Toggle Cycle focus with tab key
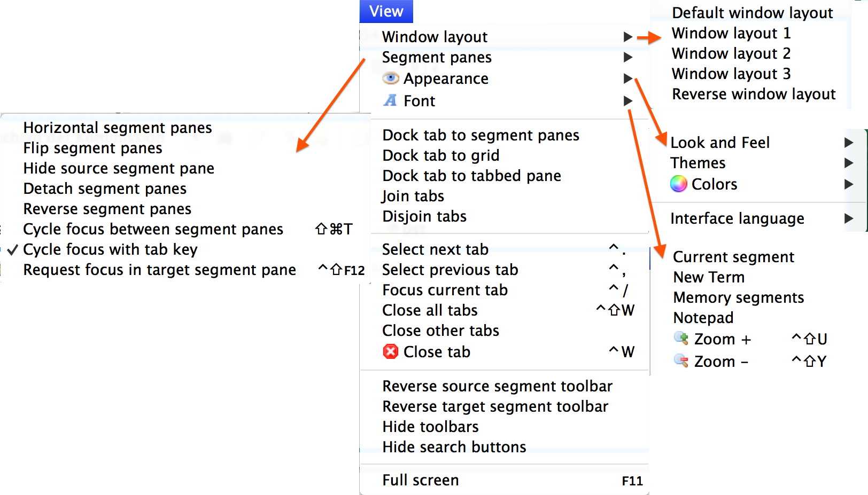Image resolution: width=868 pixels, height=495 pixels. 110,249
